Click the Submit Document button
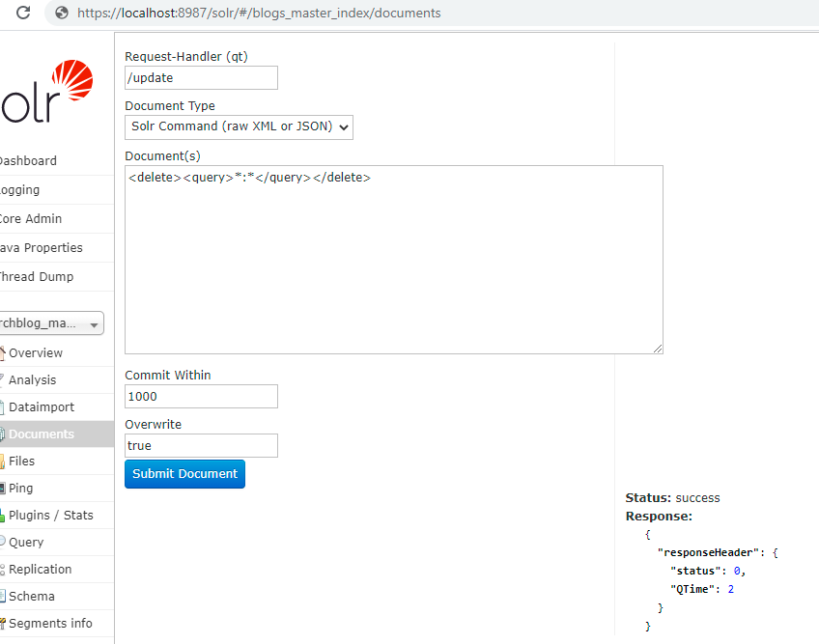 pos(184,474)
